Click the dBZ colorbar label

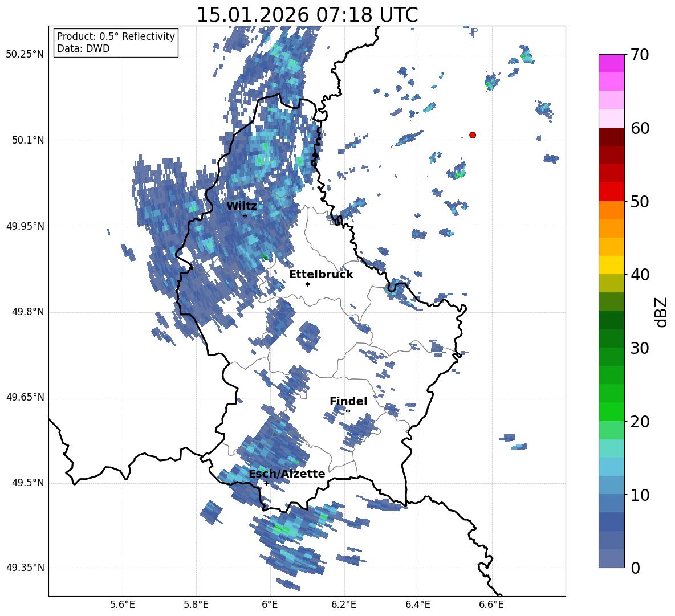661,312
